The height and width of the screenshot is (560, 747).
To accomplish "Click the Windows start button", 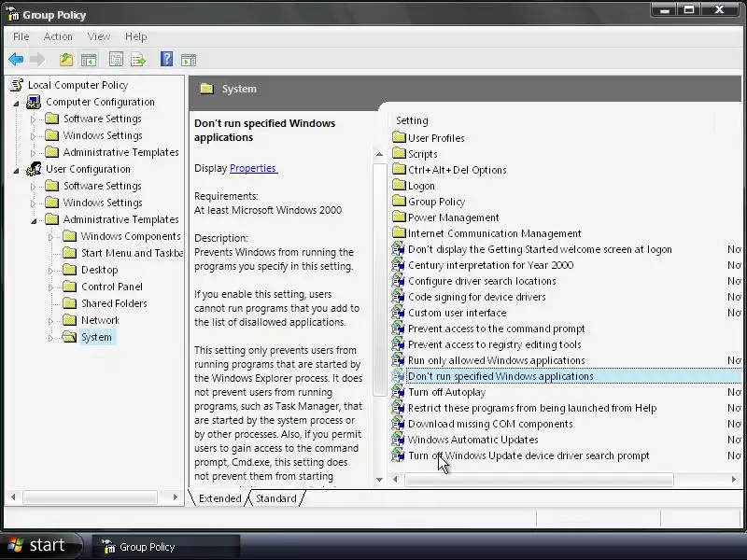I will coord(40,545).
